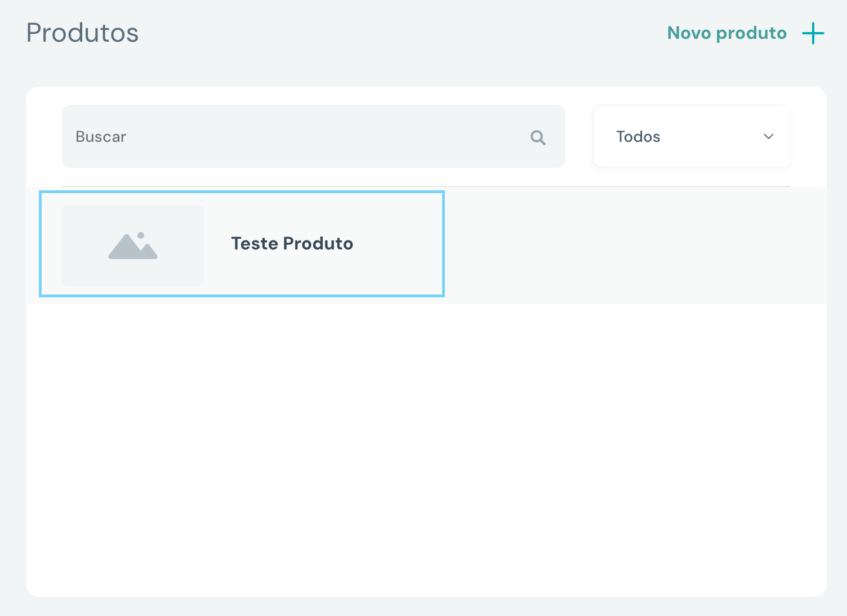The width and height of the screenshot is (847, 616).
Task: Click the divider line under the search bar
Action: [x=426, y=186]
